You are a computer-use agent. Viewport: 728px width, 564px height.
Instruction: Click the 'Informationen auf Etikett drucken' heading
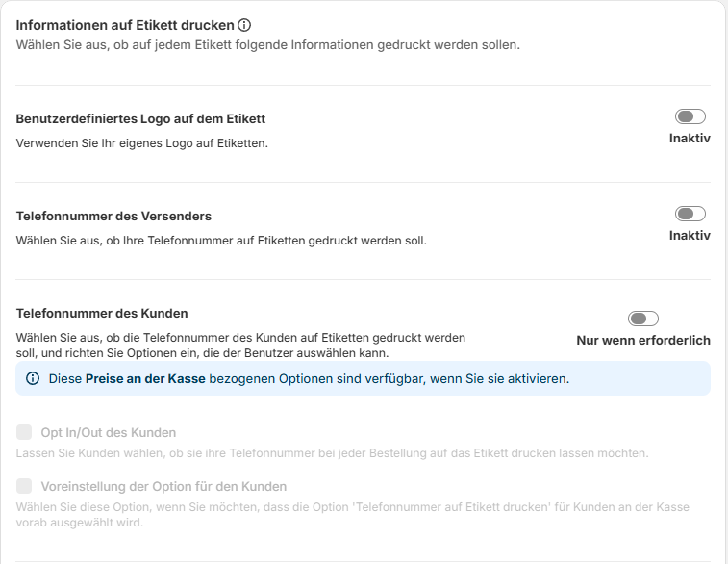[x=125, y=25]
